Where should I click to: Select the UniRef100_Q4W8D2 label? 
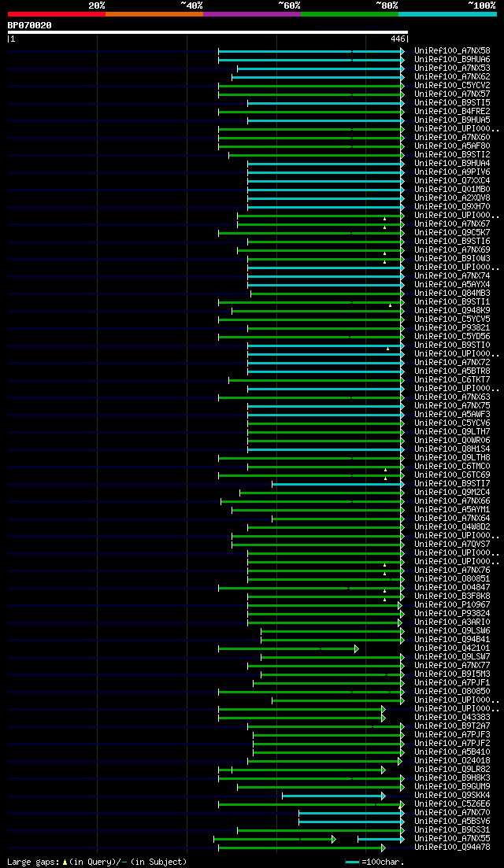tap(452, 527)
